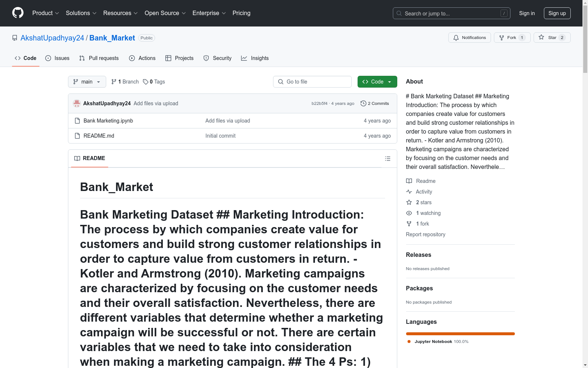
Task: Click the fork icon in Fork button
Action: click(502, 38)
